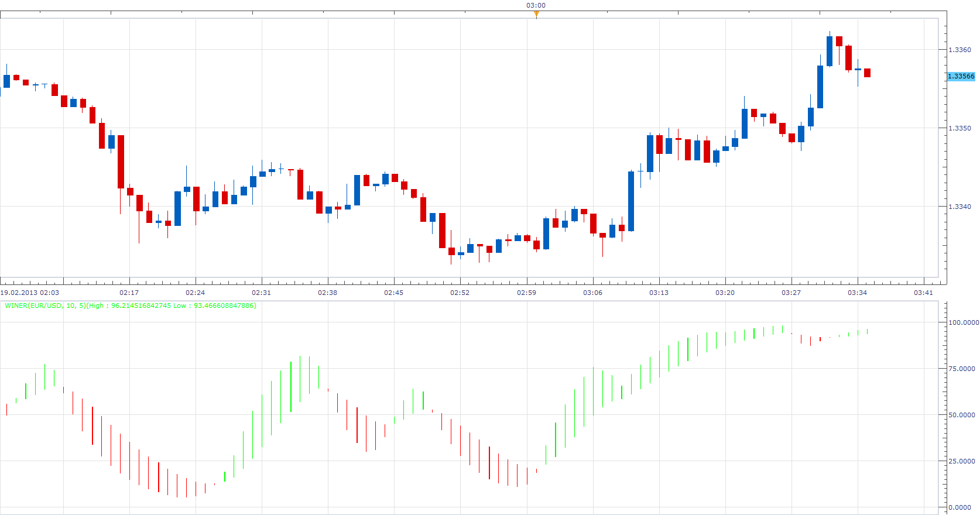Image resolution: width=980 pixels, height=515 pixels.
Task: Click the tall blue candle below 1.3360
Action: (x=820, y=87)
